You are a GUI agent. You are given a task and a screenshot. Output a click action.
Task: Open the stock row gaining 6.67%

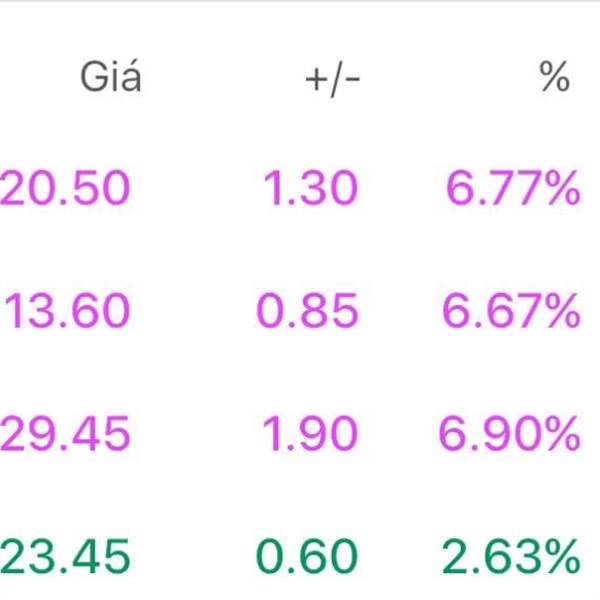click(300, 310)
